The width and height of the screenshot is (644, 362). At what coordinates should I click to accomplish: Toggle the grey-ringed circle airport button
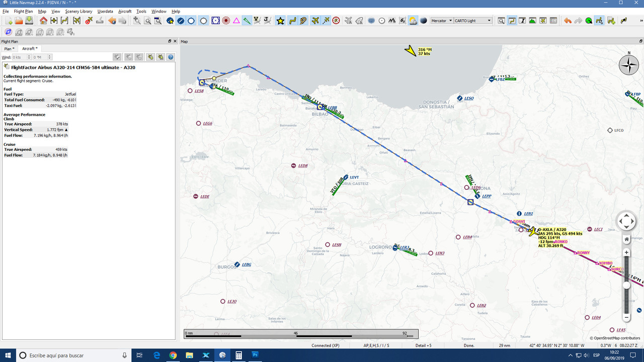(204, 21)
